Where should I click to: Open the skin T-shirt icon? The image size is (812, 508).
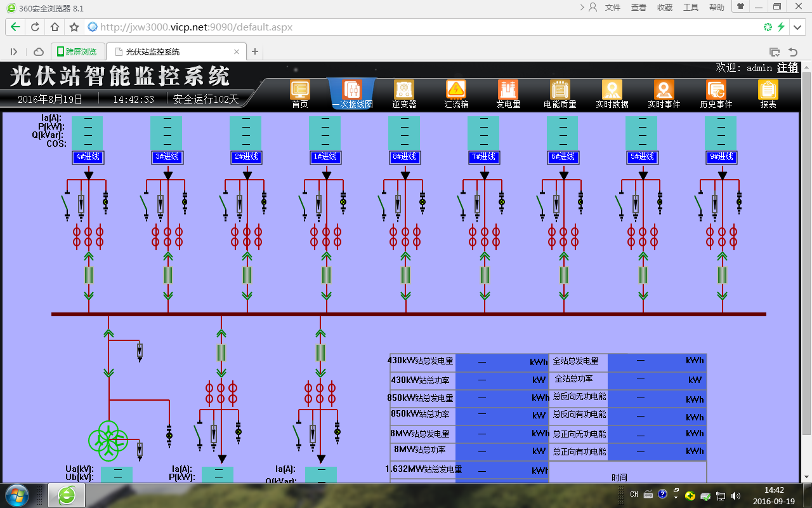coord(740,6)
